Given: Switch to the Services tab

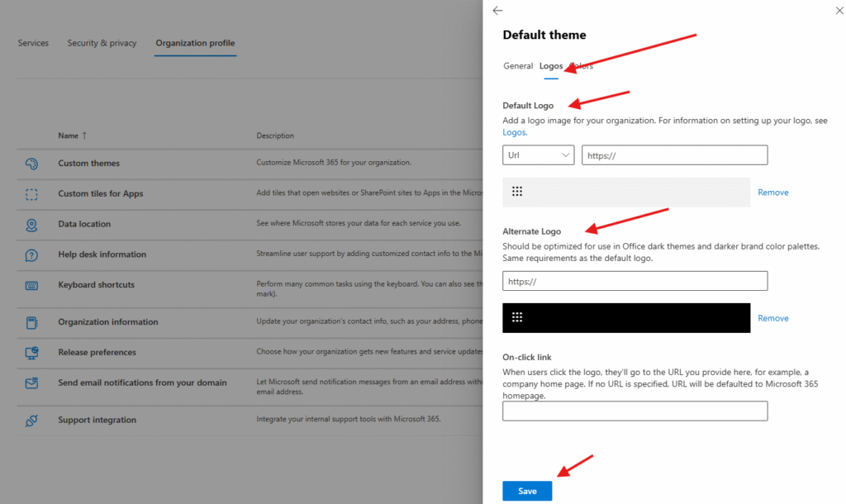Looking at the screenshot, I should [33, 43].
